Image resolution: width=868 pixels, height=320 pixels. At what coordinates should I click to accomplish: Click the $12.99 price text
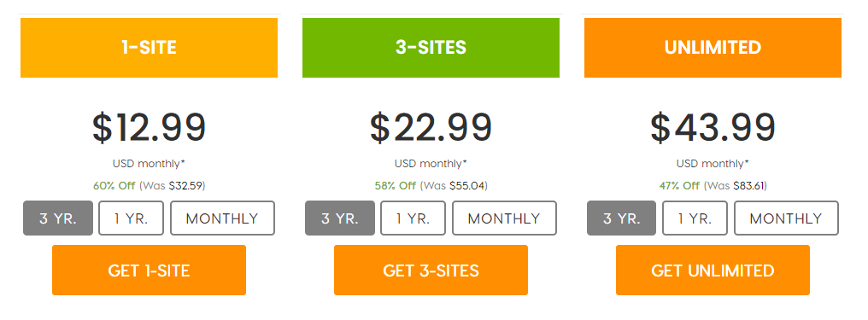coord(149,128)
